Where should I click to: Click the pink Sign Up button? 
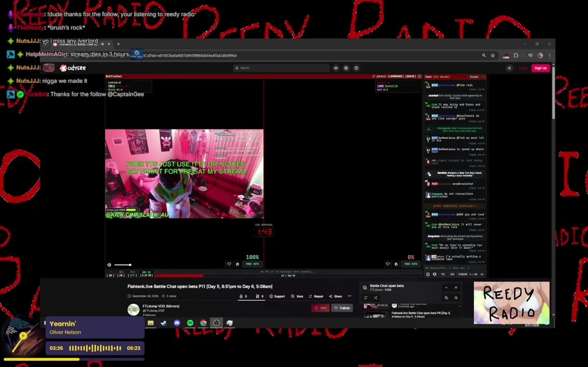pyautogui.click(x=541, y=68)
